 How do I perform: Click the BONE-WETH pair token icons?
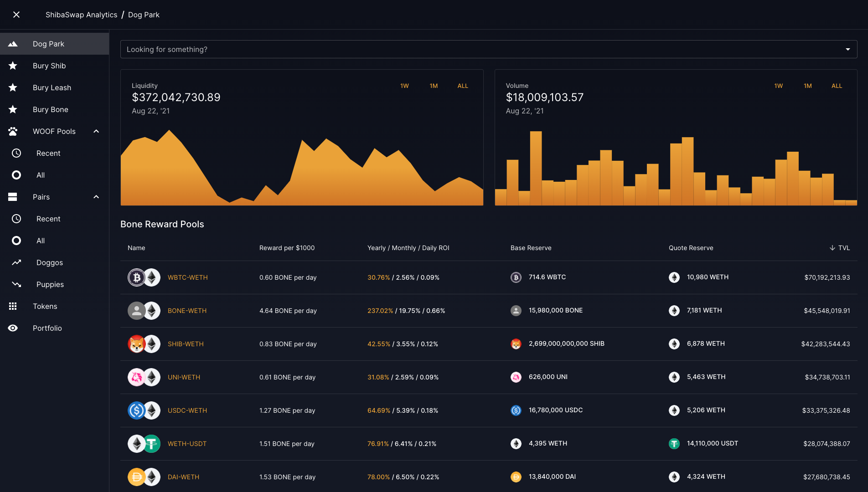click(x=144, y=311)
